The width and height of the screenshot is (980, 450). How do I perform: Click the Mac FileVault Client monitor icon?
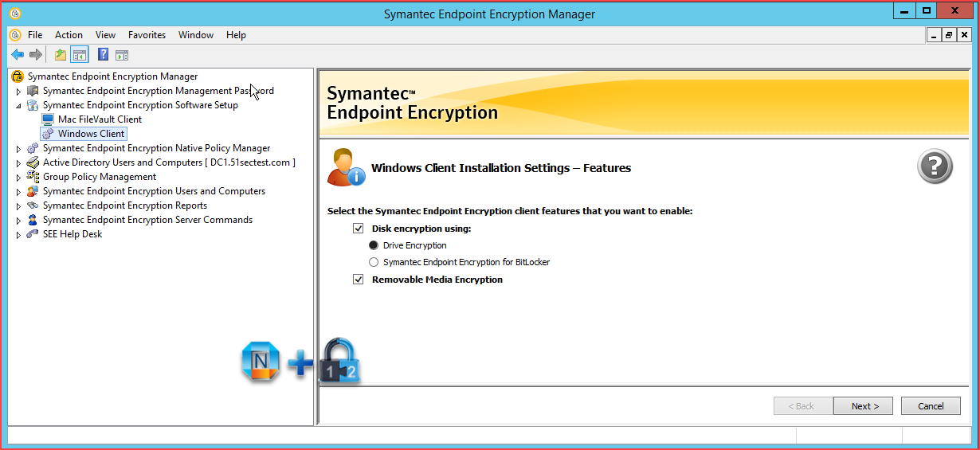tap(48, 119)
